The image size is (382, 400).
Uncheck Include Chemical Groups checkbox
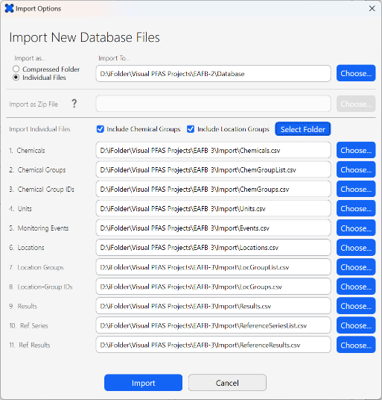click(100, 129)
